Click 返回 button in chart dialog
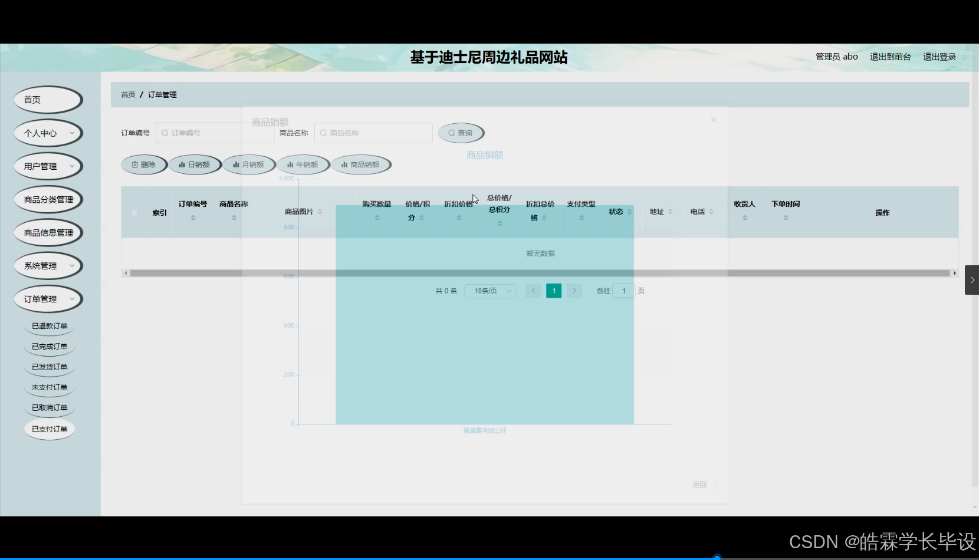 tap(699, 485)
